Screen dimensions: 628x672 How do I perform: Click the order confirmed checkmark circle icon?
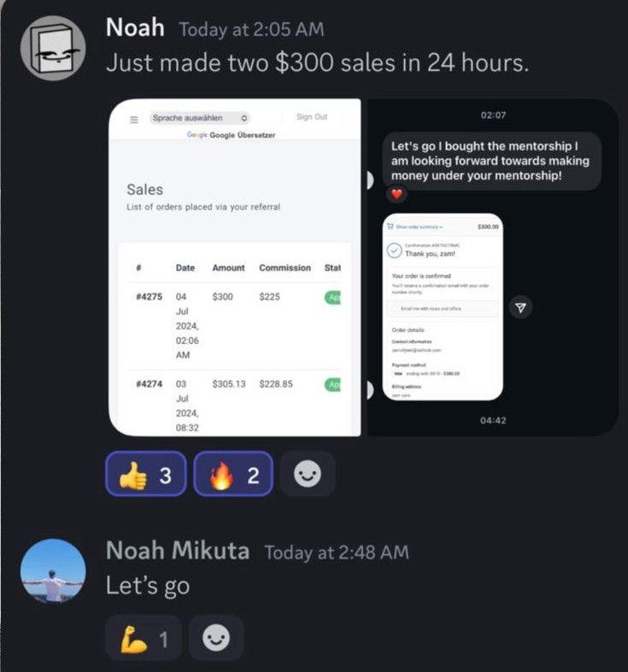point(394,250)
